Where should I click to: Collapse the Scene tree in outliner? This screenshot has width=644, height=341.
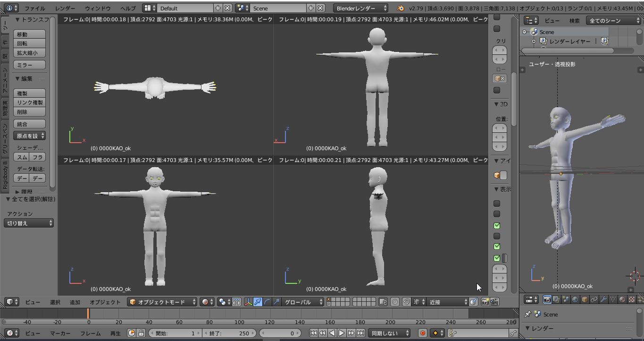point(525,32)
